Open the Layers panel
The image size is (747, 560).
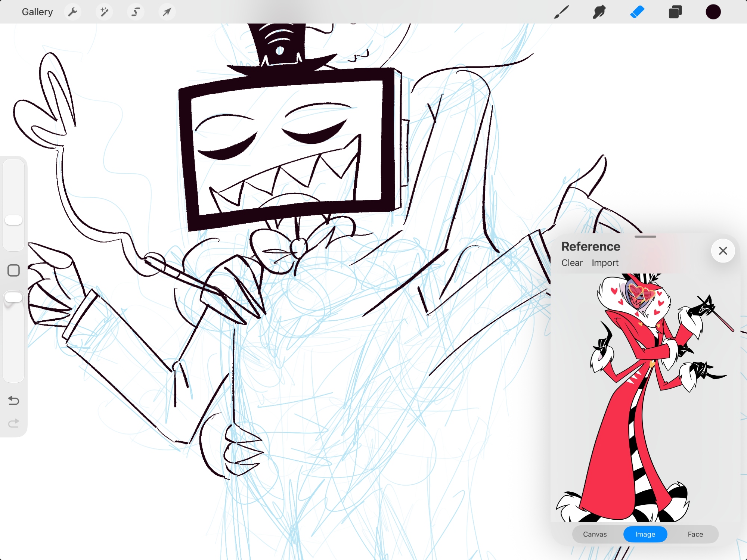pyautogui.click(x=675, y=12)
